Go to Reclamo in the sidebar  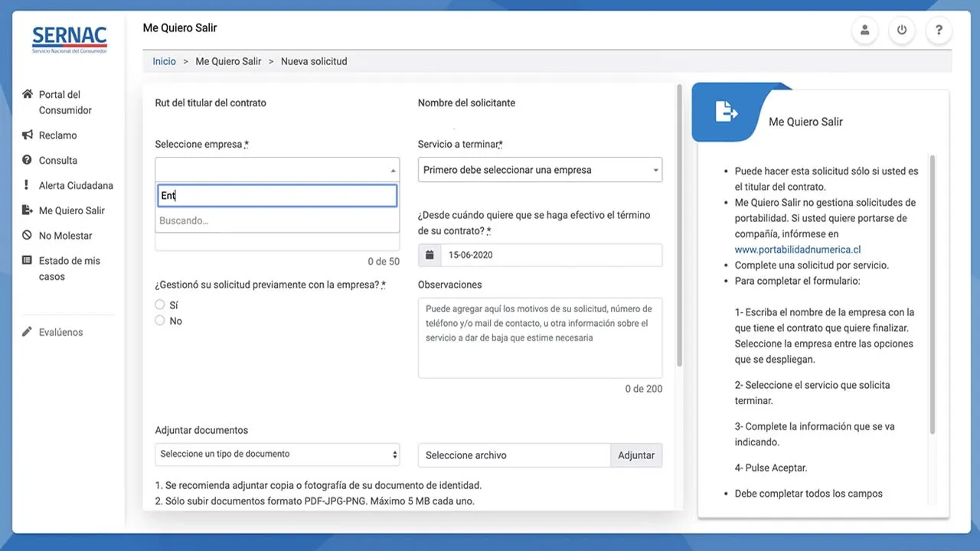point(58,135)
